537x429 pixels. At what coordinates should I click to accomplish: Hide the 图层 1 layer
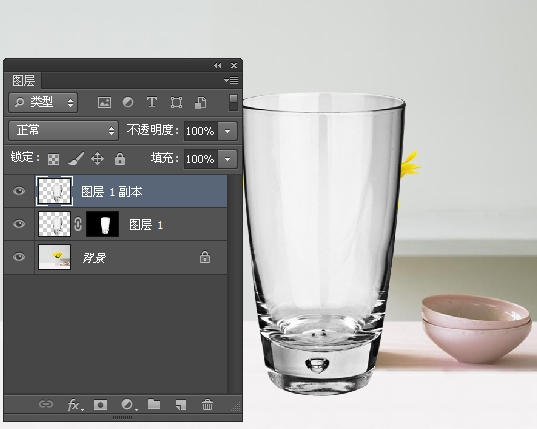tap(19, 224)
